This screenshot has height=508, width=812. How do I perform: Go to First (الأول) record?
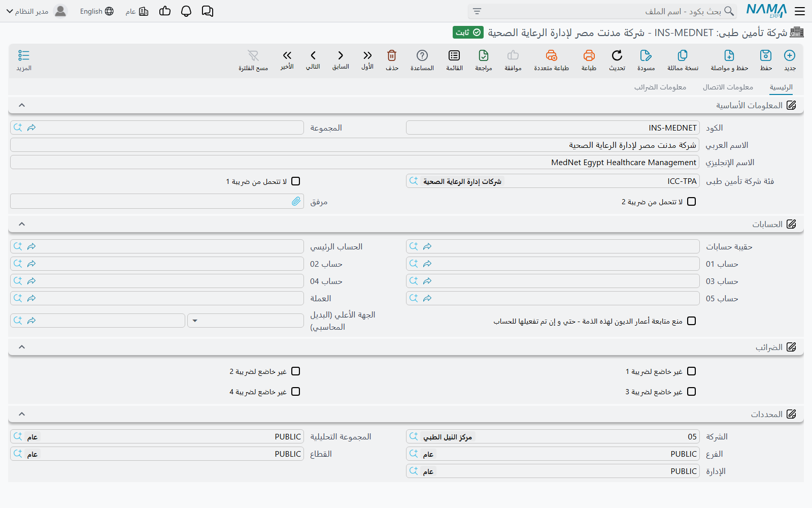click(x=367, y=55)
